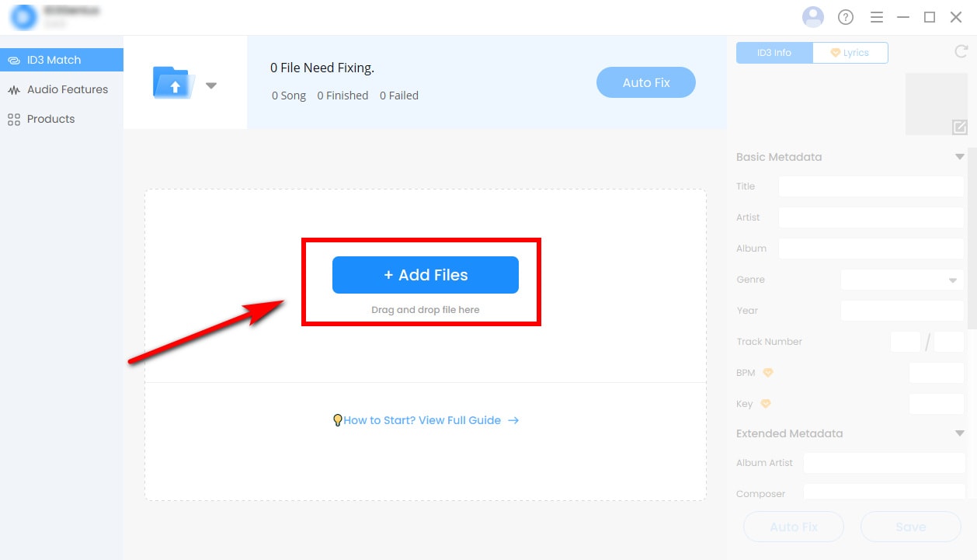
Task: Click the premium diamond icon beside Key
Action: pyautogui.click(x=766, y=404)
